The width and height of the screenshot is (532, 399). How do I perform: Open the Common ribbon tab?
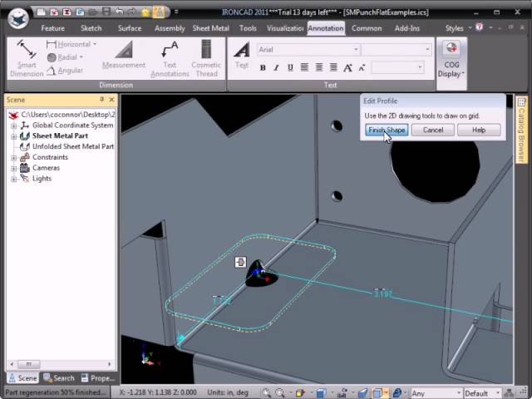pyautogui.click(x=367, y=28)
